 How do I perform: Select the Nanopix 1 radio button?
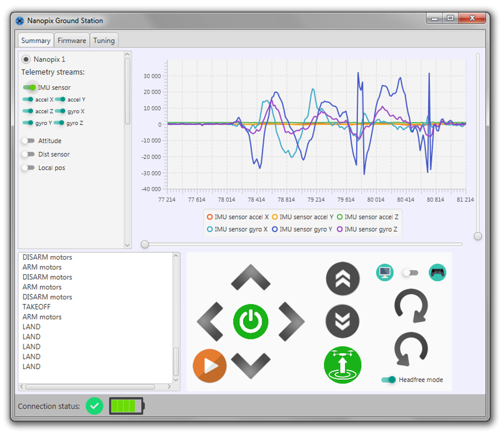26,59
